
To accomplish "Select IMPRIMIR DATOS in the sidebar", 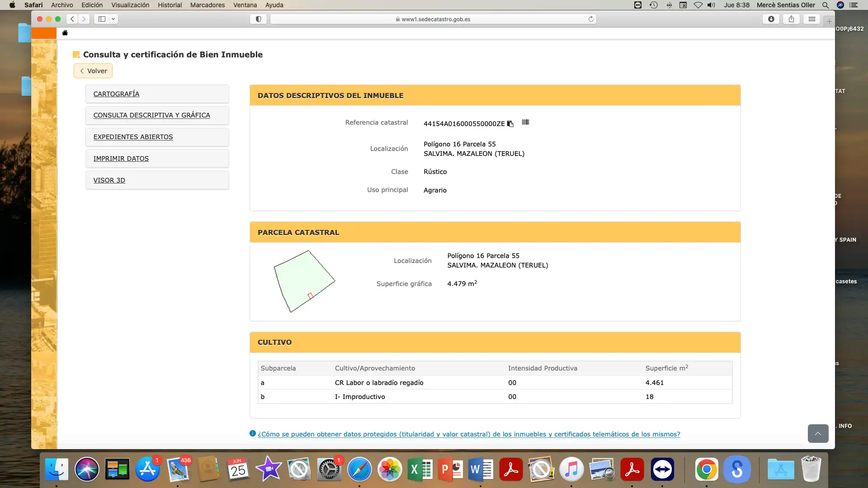I will coord(121,159).
